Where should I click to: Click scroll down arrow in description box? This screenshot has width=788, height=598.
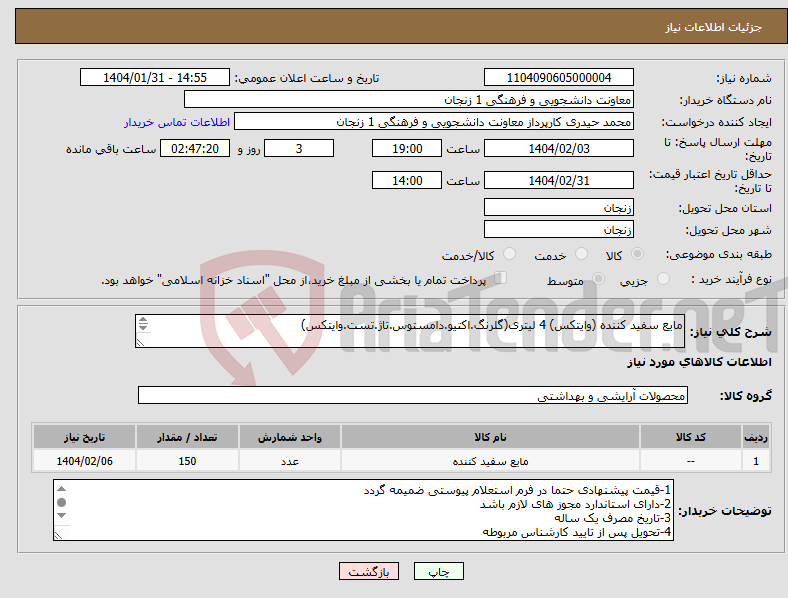(143, 328)
